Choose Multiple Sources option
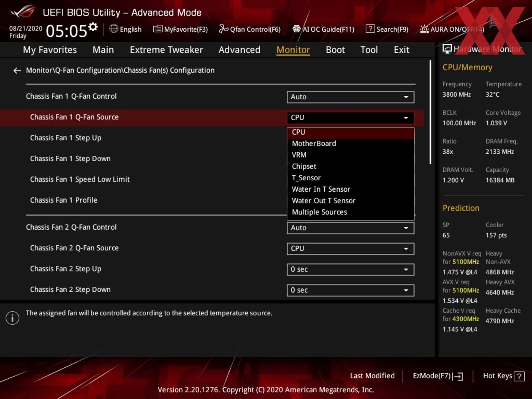 (x=350, y=212)
